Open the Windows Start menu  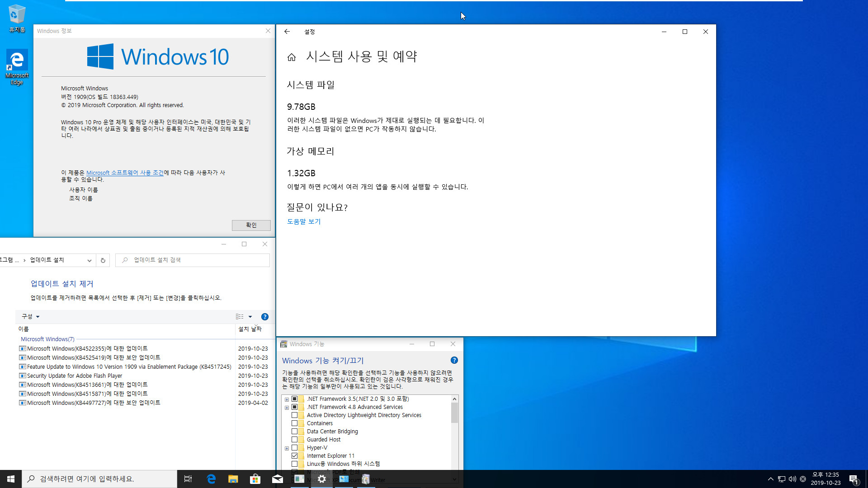coord(11,479)
